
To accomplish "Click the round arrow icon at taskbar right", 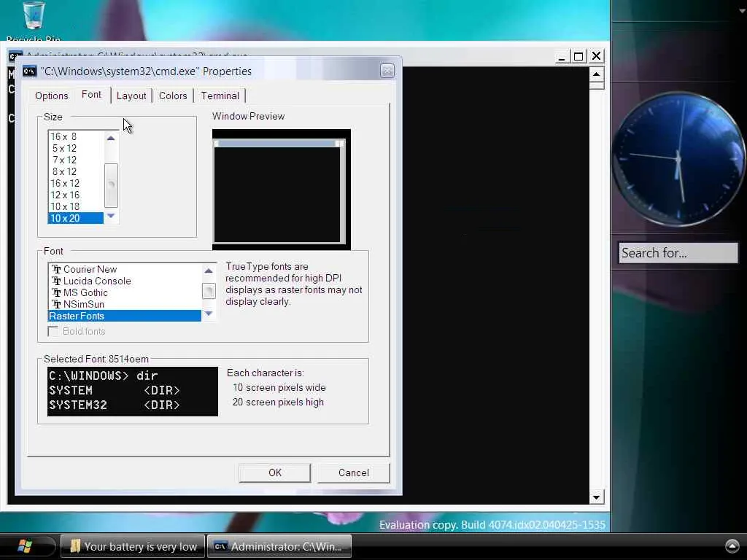I will click(732, 545).
